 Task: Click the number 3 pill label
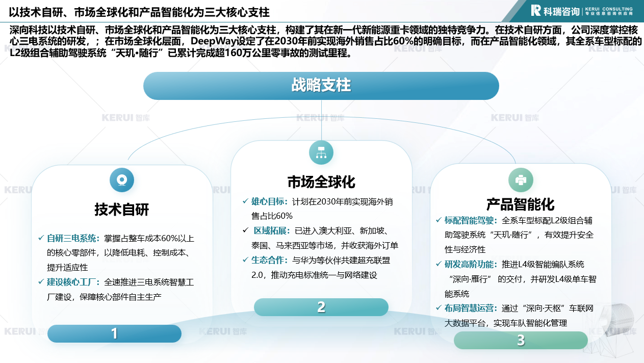[x=521, y=340]
